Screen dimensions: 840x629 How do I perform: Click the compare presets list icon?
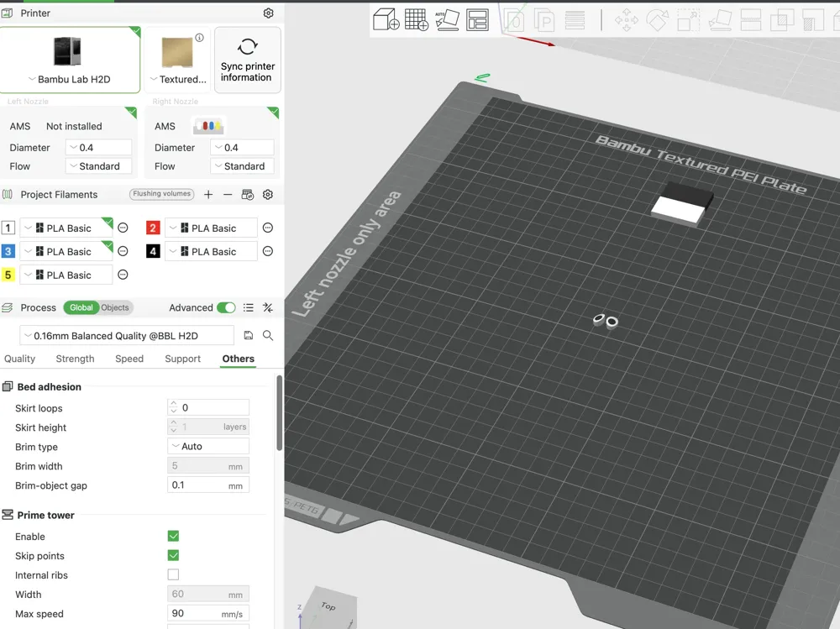pos(248,307)
